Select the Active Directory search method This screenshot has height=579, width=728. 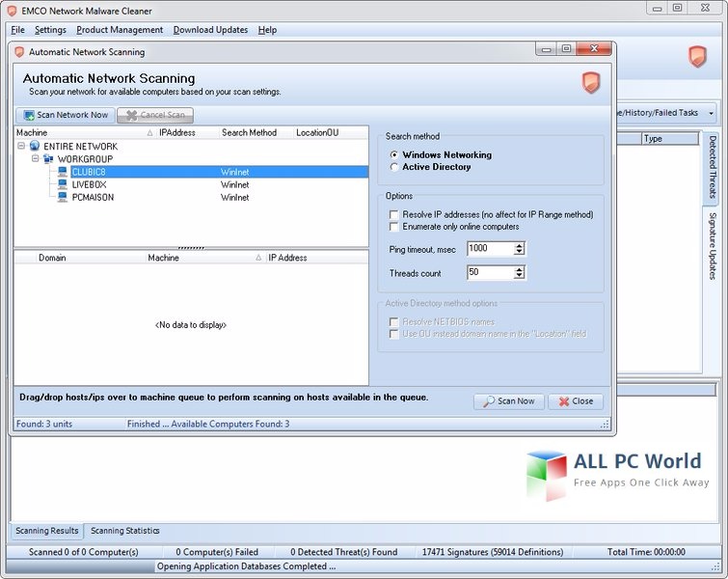(393, 167)
